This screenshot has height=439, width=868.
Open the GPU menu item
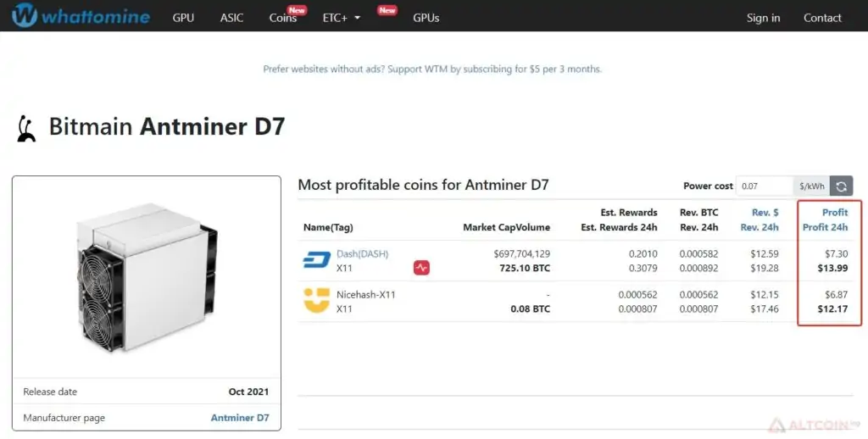coord(183,18)
